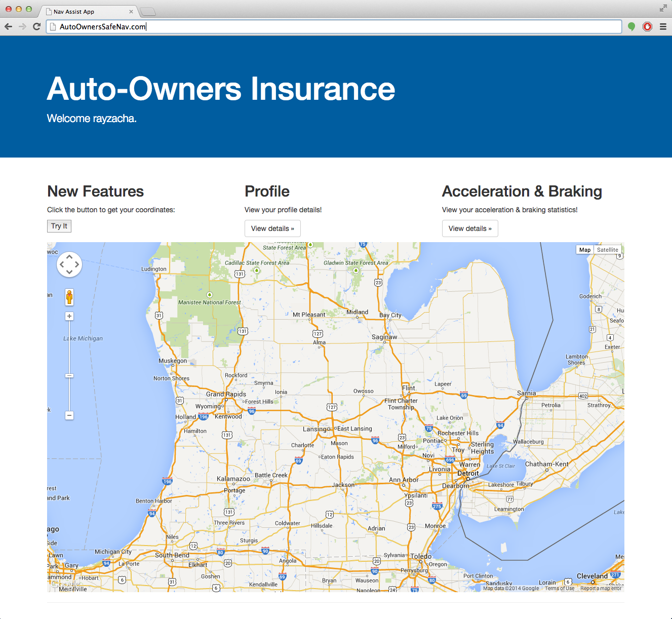Image resolution: width=672 pixels, height=619 pixels.
Task: Switch the map to Satellite view
Action: [x=607, y=250]
